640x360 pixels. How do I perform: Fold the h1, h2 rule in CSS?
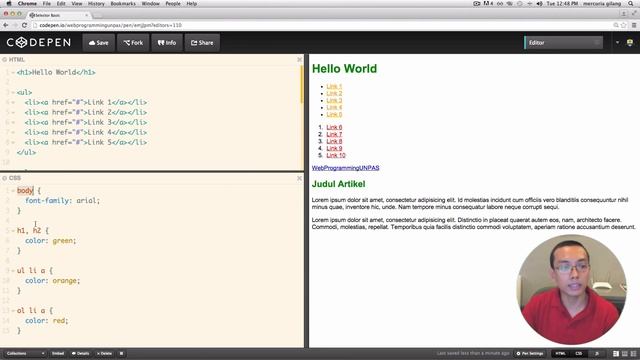tap(13, 231)
